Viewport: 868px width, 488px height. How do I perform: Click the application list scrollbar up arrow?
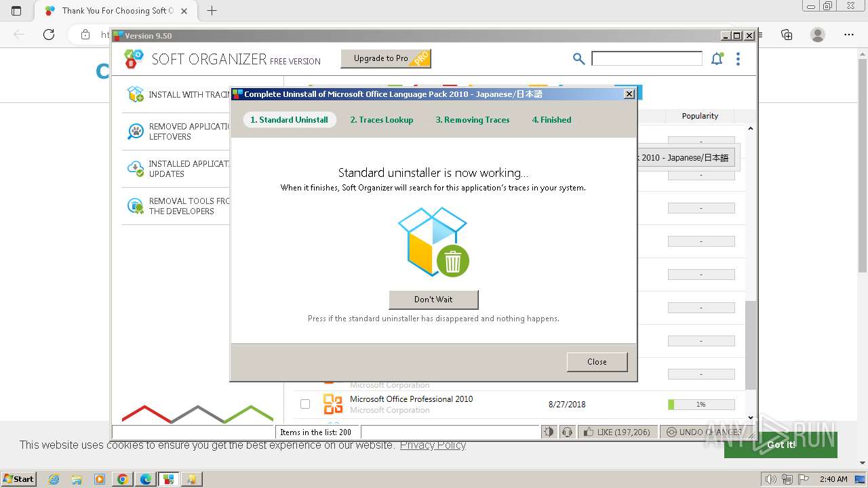pyautogui.click(x=751, y=129)
